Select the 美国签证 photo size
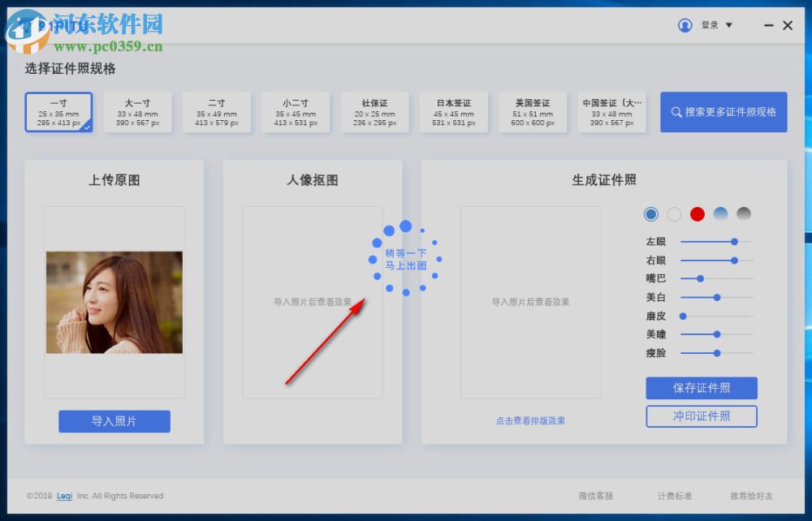The height and width of the screenshot is (521, 812). tap(533, 112)
